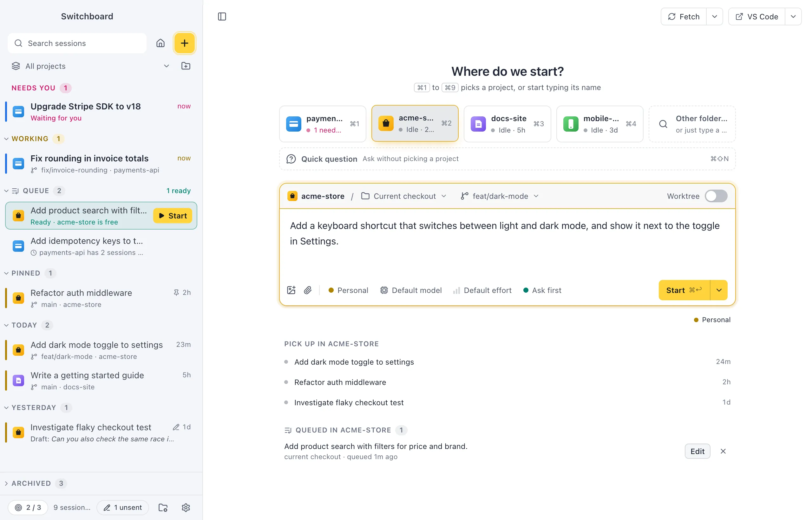Open the Current checkout dropdown
The height and width of the screenshot is (520, 812).
click(x=404, y=196)
